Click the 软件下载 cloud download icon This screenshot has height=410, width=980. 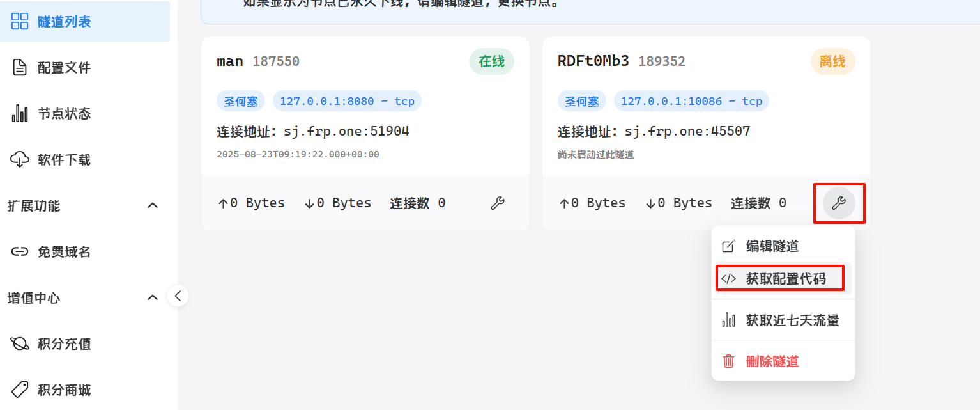tap(20, 160)
